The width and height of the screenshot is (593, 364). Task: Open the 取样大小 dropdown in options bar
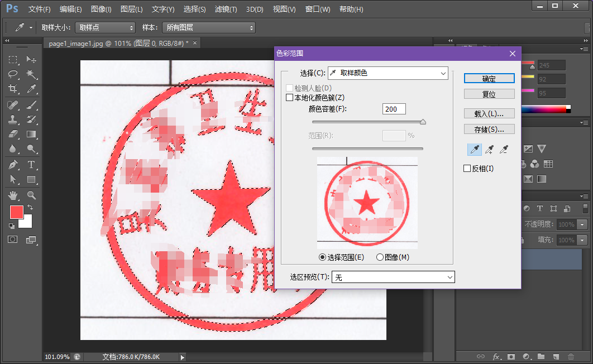click(x=105, y=27)
